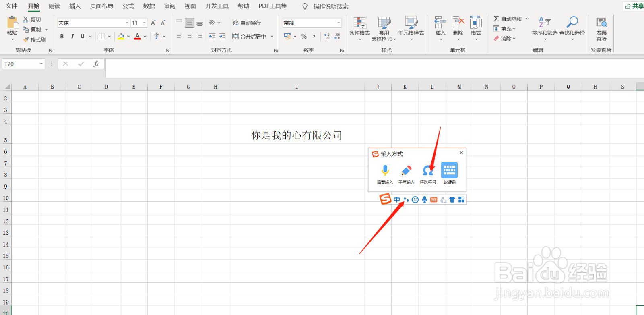This screenshot has width=644, height=315.
Task: Open fill color dropdown arrow
Action: coord(128,36)
